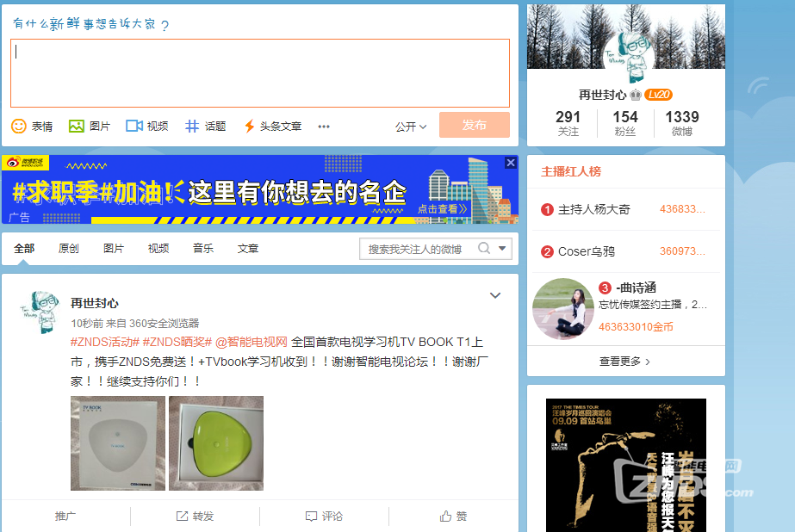
Task: Open the search filter dropdown arrow
Action: pyautogui.click(x=503, y=249)
